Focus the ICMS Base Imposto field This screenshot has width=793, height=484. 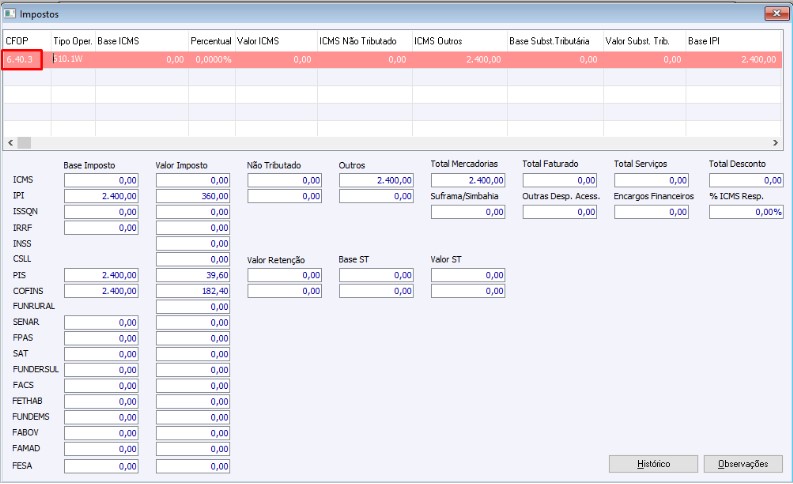[101, 180]
